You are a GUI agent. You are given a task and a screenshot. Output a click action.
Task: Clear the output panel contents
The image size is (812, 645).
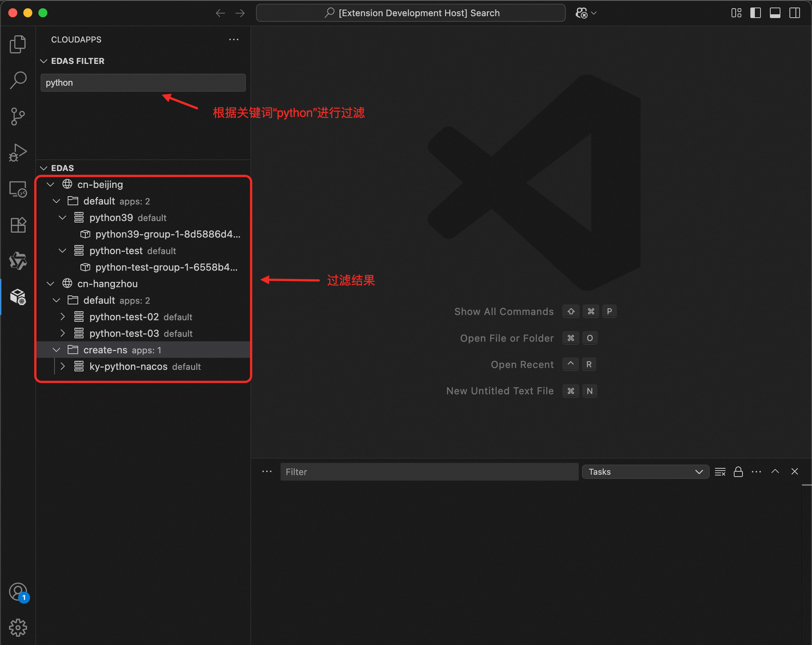click(720, 472)
